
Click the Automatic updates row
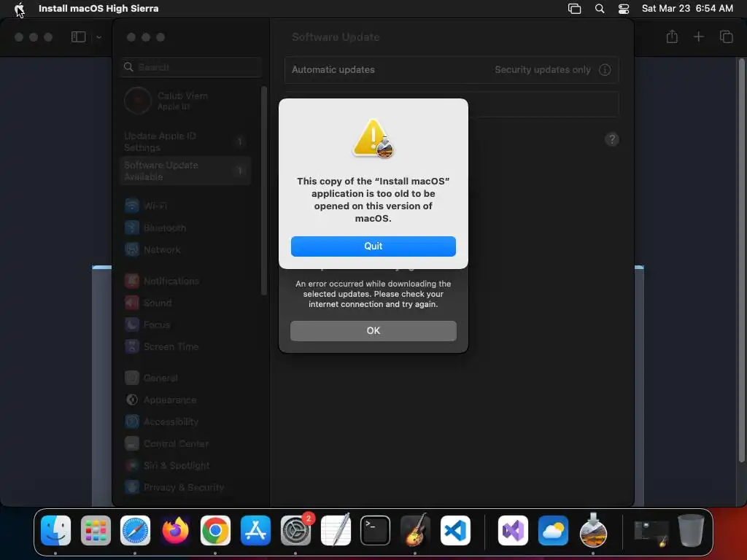452,70
